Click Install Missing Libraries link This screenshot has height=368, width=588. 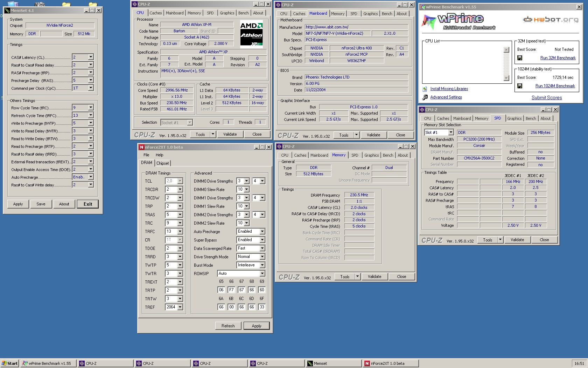[x=449, y=89]
